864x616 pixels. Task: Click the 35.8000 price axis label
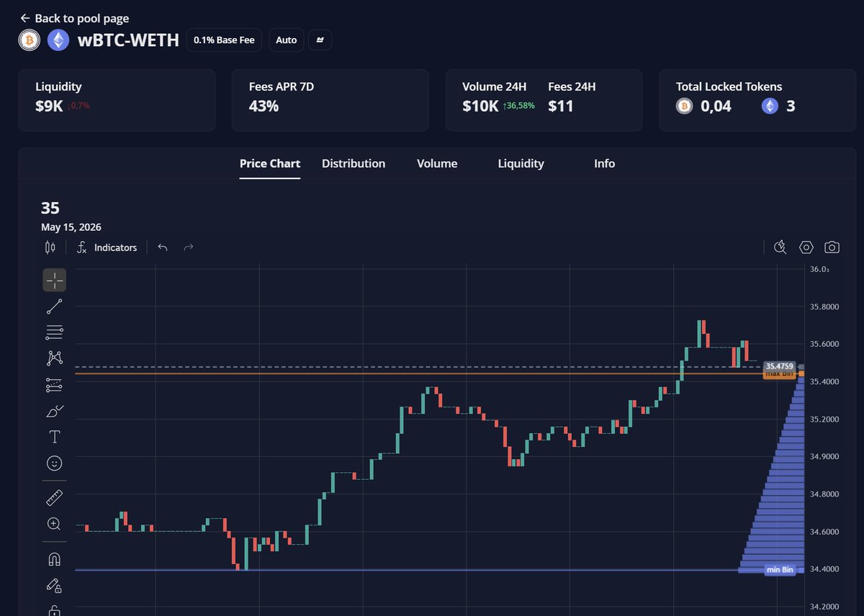pos(824,307)
